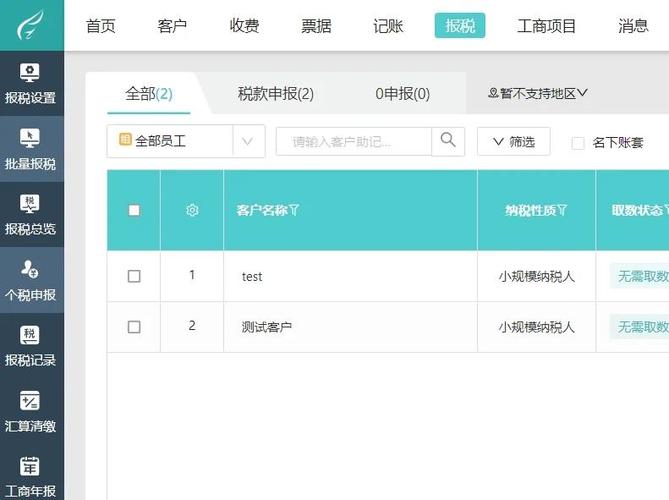
Task: Open the 记账 top menu
Action: coord(388,26)
